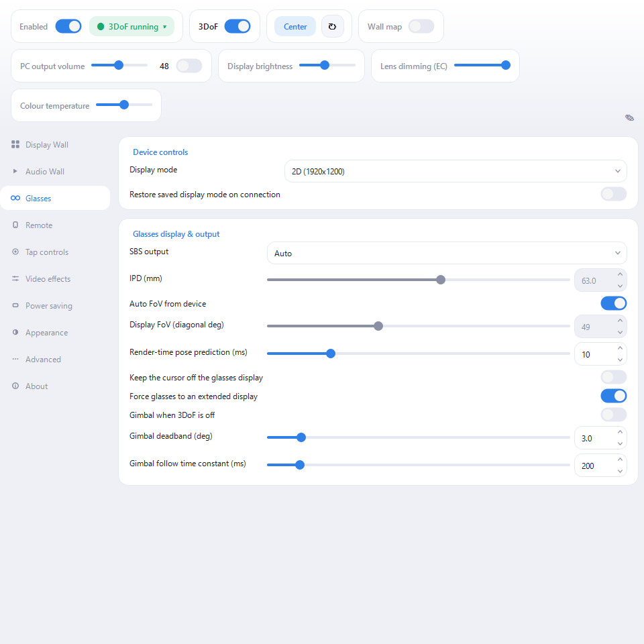
Task: Adjust Gimbal follow time constant slider
Action: point(418,464)
